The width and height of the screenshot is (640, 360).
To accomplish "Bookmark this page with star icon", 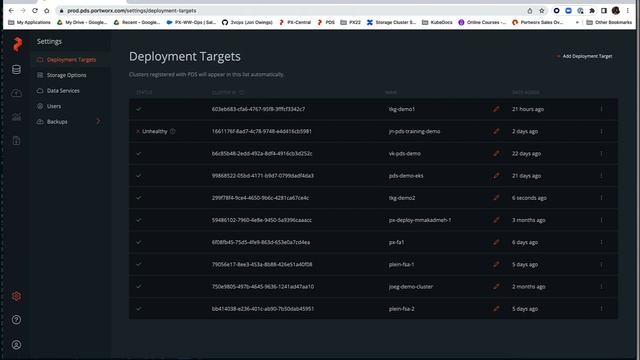I will (x=542, y=11).
